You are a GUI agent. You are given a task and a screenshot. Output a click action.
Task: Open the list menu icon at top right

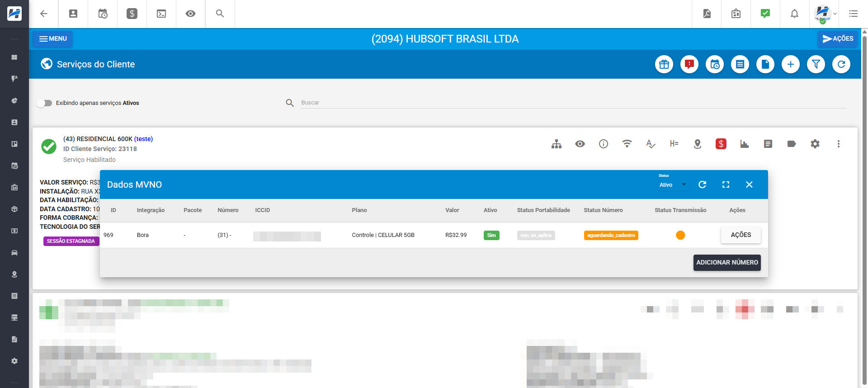coord(854,14)
